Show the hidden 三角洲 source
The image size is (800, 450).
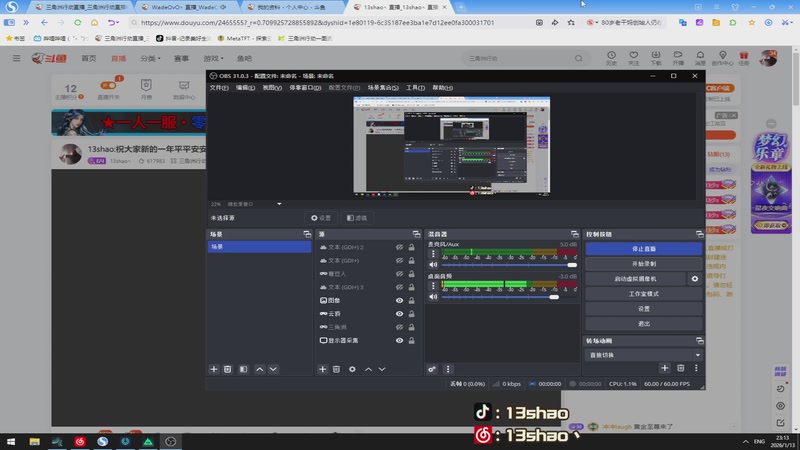click(x=399, y=327)
